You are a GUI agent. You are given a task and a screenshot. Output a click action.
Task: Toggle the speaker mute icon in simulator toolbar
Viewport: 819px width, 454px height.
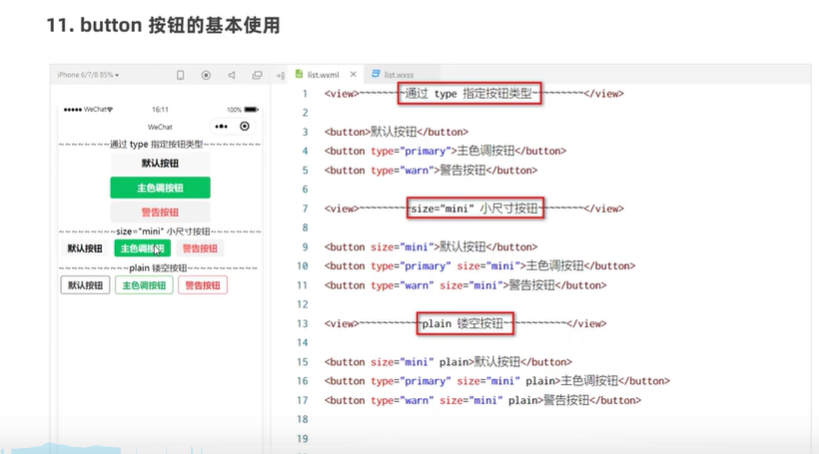pos(231,75)
